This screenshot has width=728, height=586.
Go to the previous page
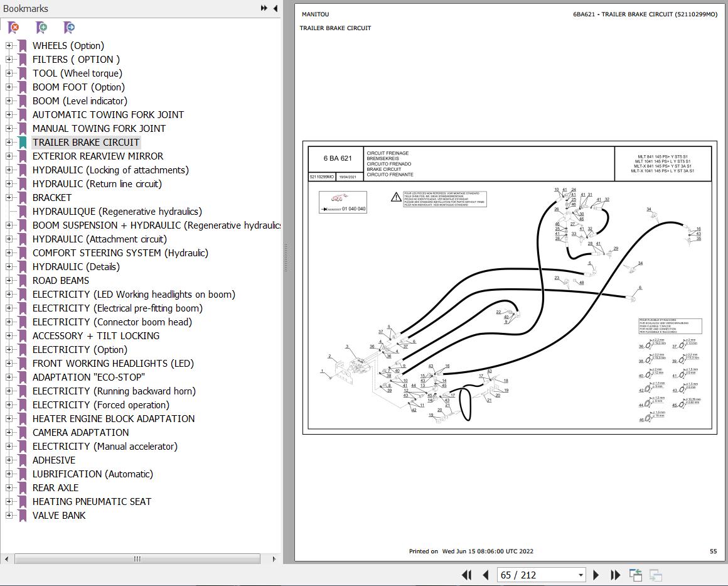pyautogui.click(x=485, y=575)
